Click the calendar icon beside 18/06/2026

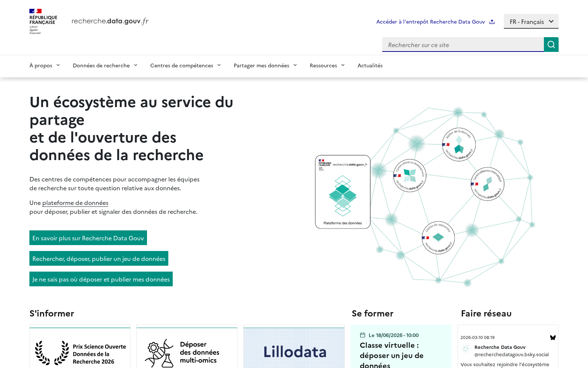(x=362, y=335)
